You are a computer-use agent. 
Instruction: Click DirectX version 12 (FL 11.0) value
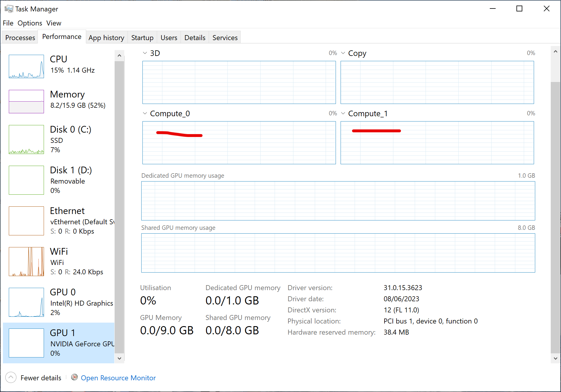[401, 310]
